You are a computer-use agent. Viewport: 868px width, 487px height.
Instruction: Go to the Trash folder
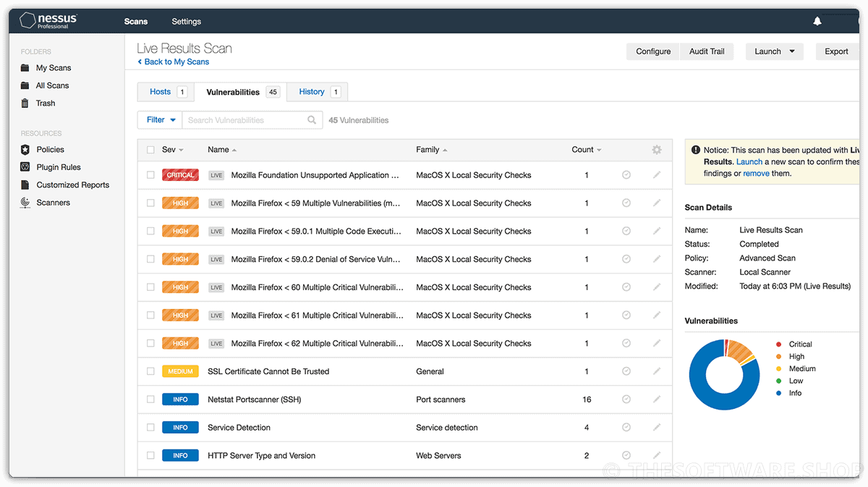(x=46, y=103)
